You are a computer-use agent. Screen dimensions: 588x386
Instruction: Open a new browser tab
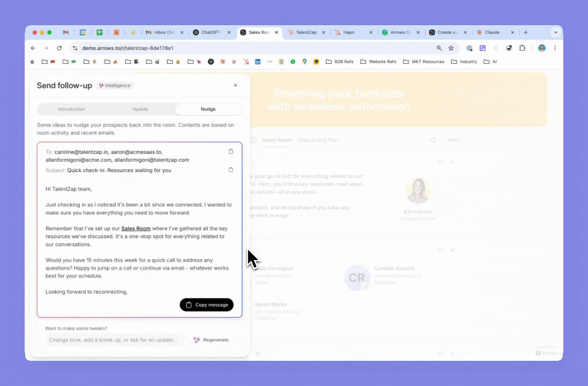526,32
